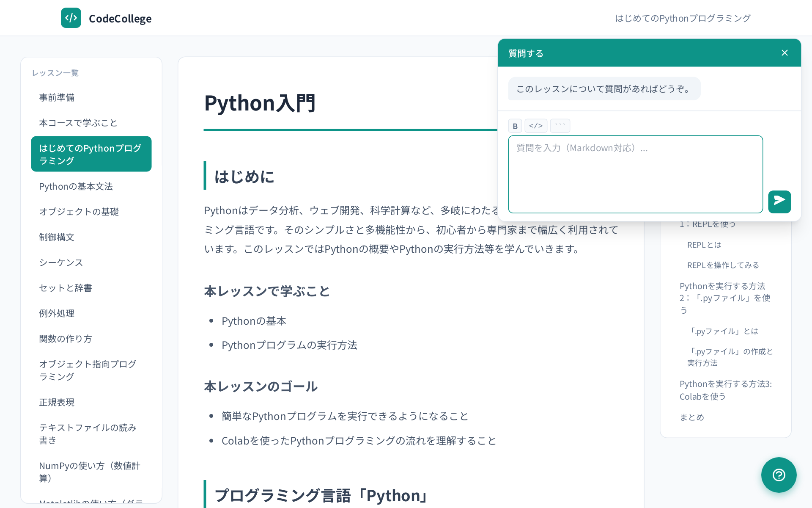Insert inline code with the </> button
This screenshot has width=812, height=508.
click(536, 126)
